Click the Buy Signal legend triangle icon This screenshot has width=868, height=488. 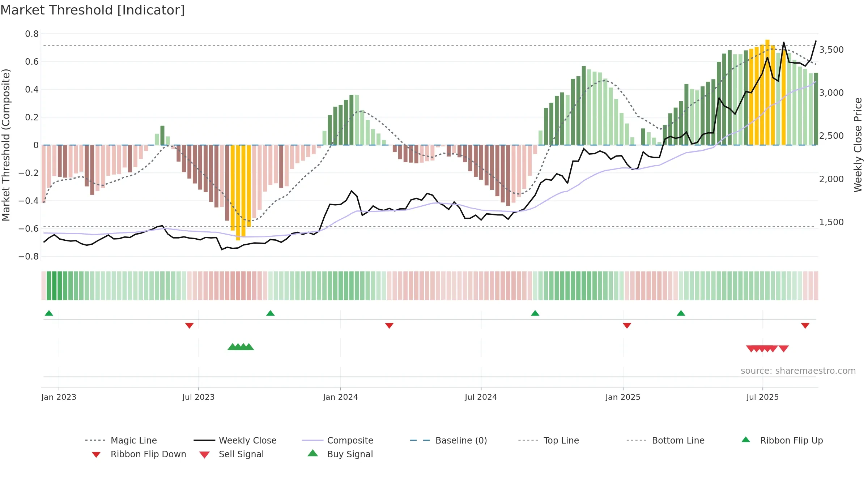tap(313, 453)
